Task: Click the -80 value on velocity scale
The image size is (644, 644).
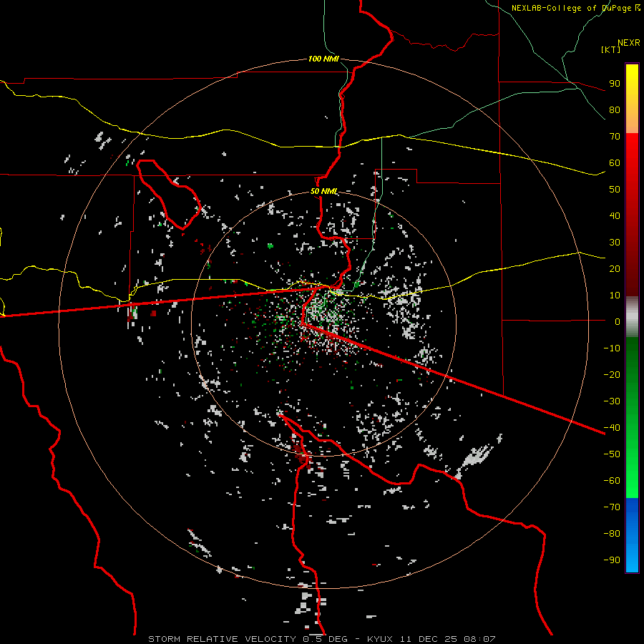Action: (612, 534)
